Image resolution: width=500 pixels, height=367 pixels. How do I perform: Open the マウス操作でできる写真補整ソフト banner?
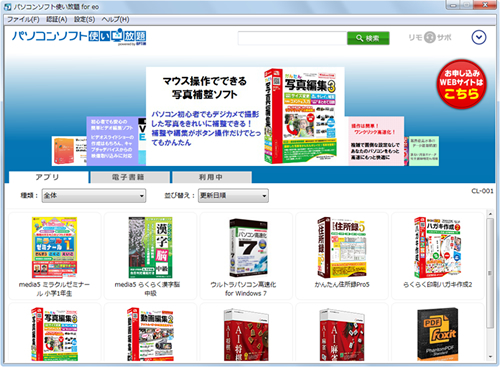click(x=245, y=116)
